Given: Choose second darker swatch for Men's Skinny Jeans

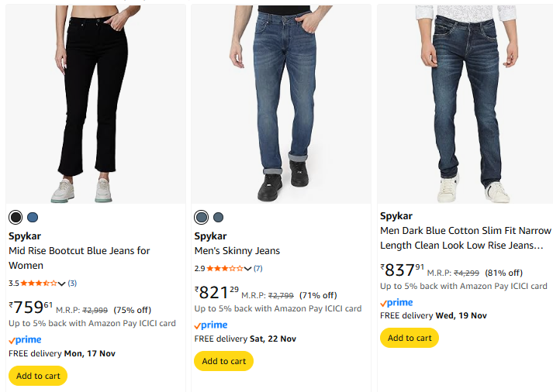Looking at the screenshot, I should tap(219, 218).
